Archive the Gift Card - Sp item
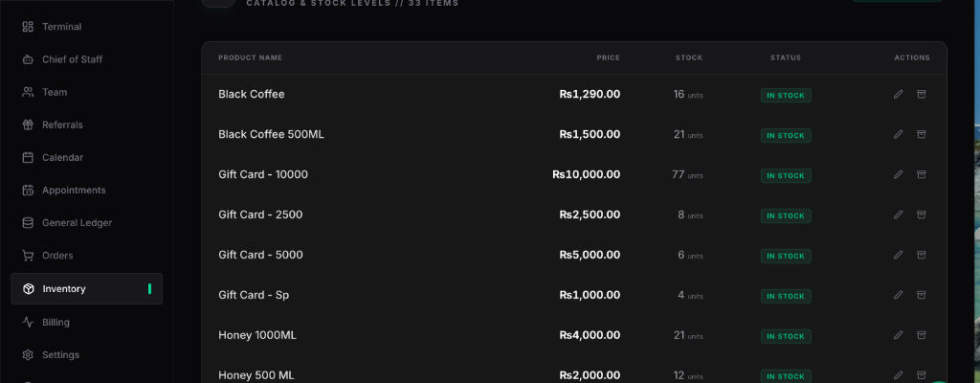Viewport: 980px width, 383px height. [x=922, y=295]
